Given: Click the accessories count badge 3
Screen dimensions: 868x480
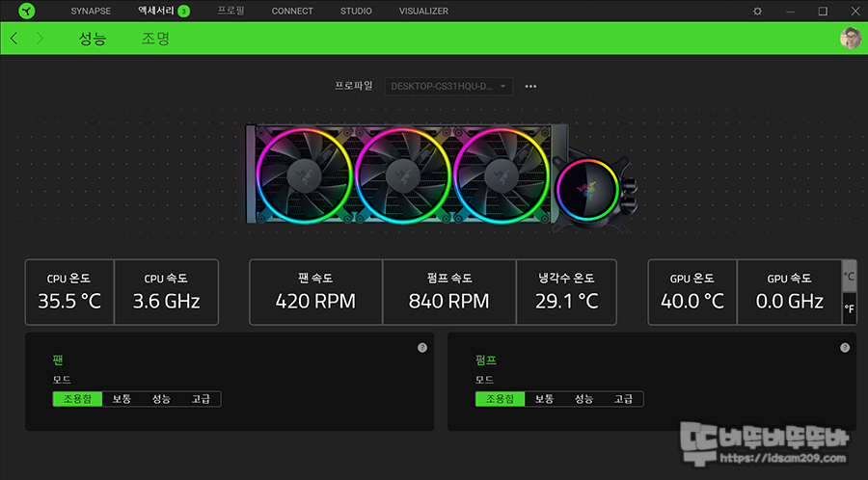Looking at the screenshot, I should pos(184,11).
